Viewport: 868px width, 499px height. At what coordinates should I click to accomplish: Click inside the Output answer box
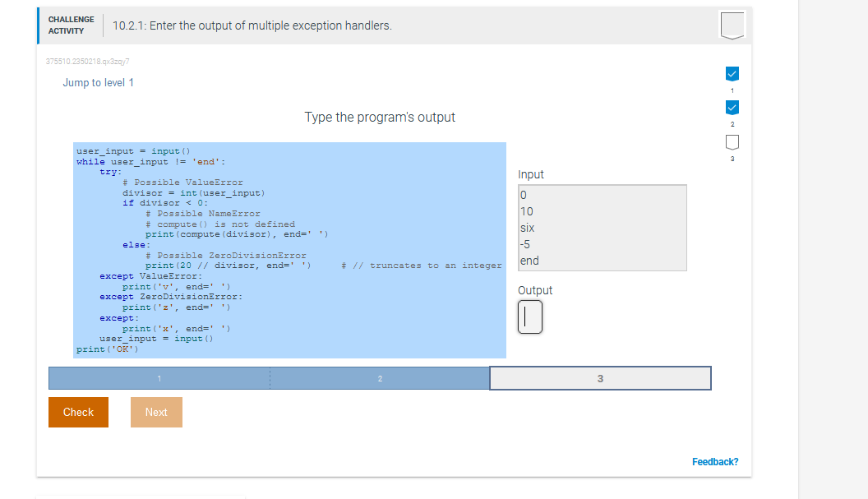coord(529,316)
